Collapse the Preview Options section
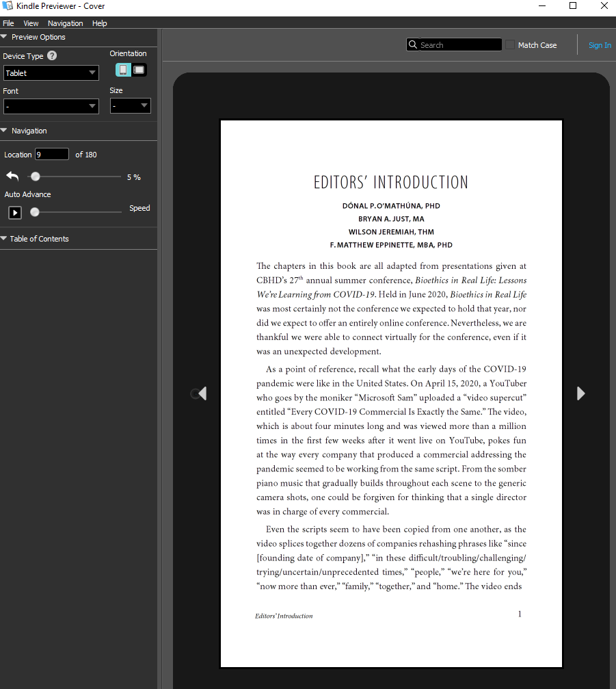The image size is (616, 689). pyautogui.click(x=4, y=37)
